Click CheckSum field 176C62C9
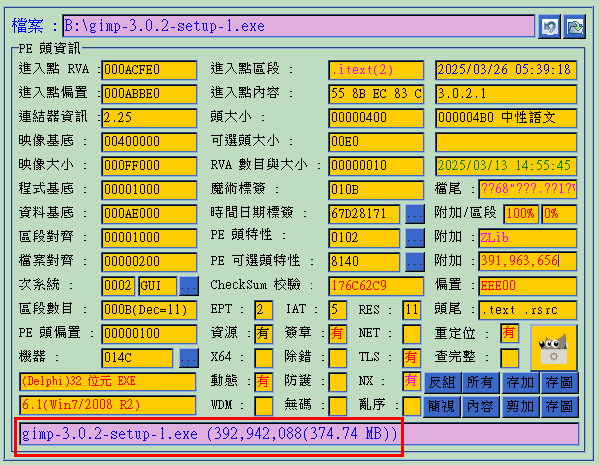The width and height of the screenshot is (599, 465). tap(376, 286)
